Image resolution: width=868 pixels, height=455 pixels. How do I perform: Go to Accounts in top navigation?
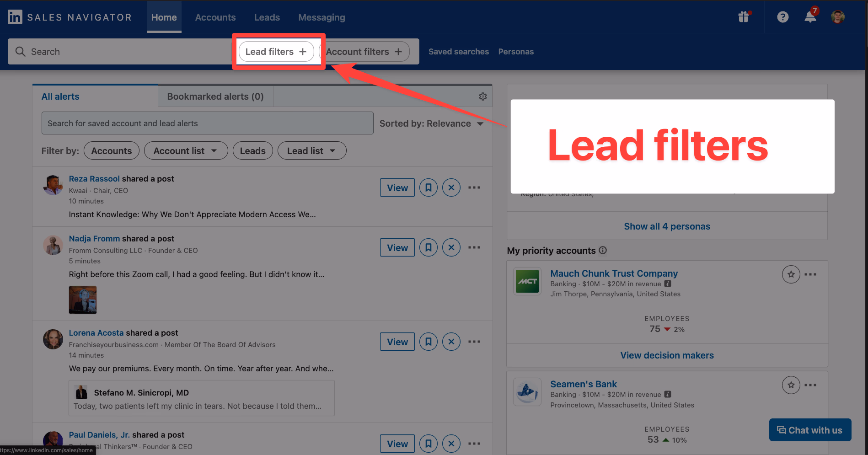(x=215, y=17)
